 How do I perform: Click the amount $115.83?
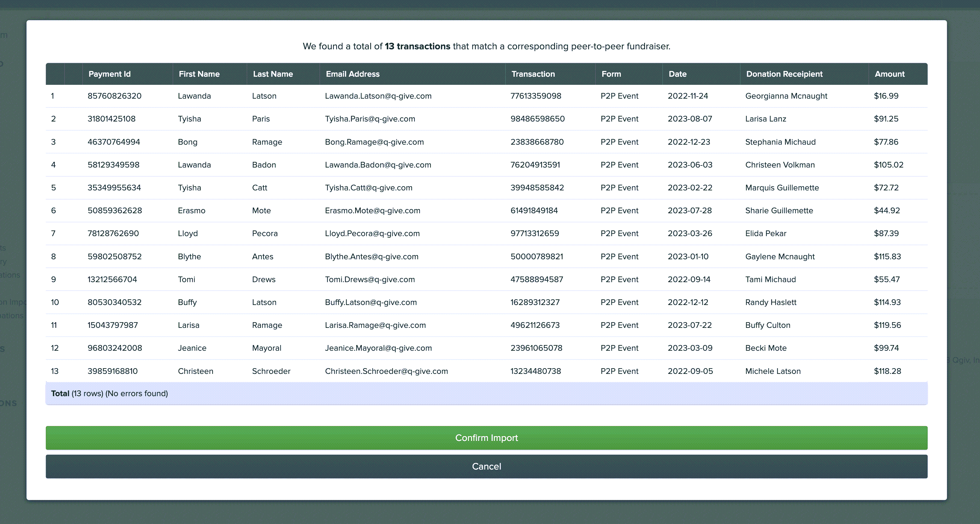887,256
